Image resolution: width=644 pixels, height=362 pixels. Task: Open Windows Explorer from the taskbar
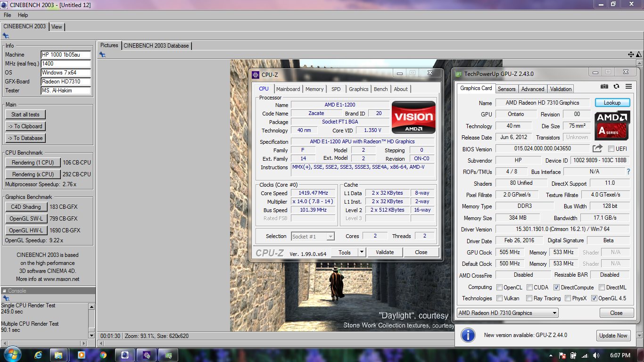tap(59, 355)
